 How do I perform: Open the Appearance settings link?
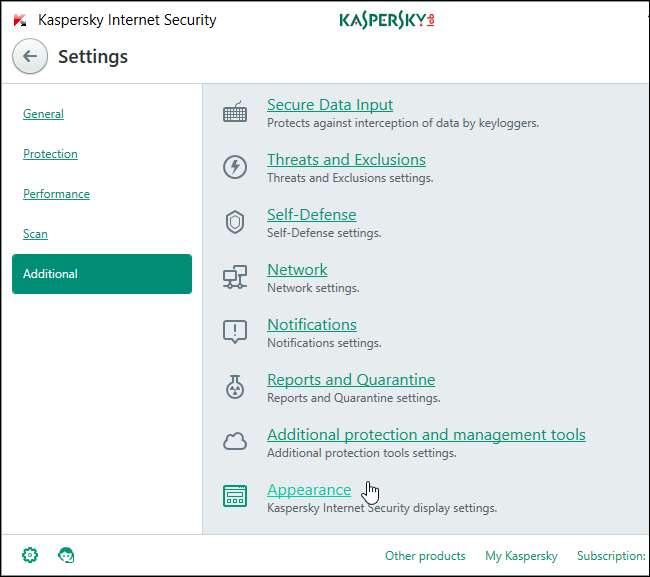(x=309, y=490)
